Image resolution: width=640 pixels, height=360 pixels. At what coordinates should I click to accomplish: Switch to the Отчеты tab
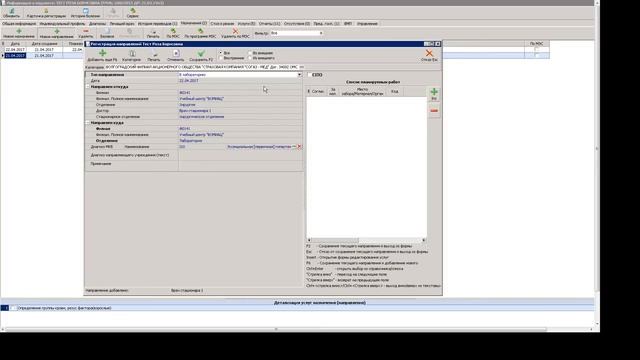pos(269,24)
